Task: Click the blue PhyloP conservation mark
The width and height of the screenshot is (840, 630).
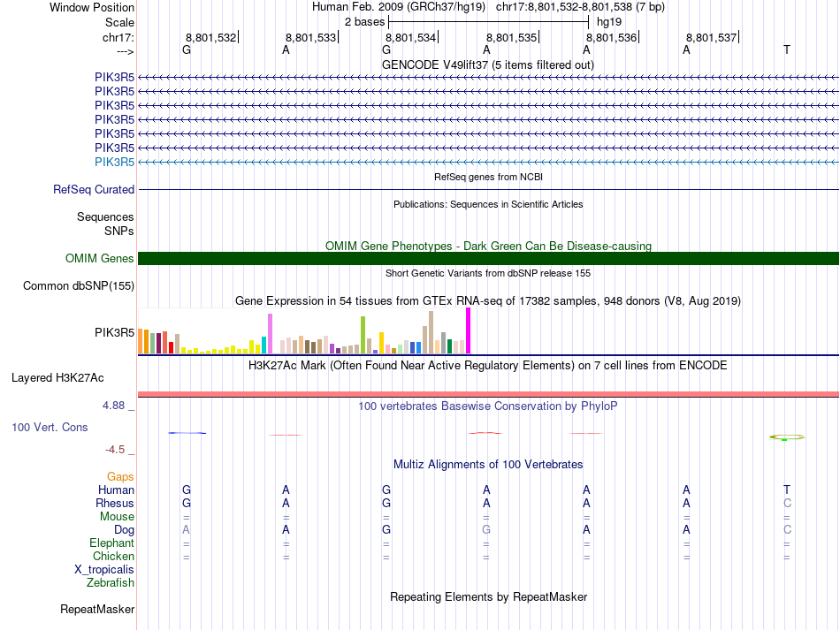Action: 187,432
